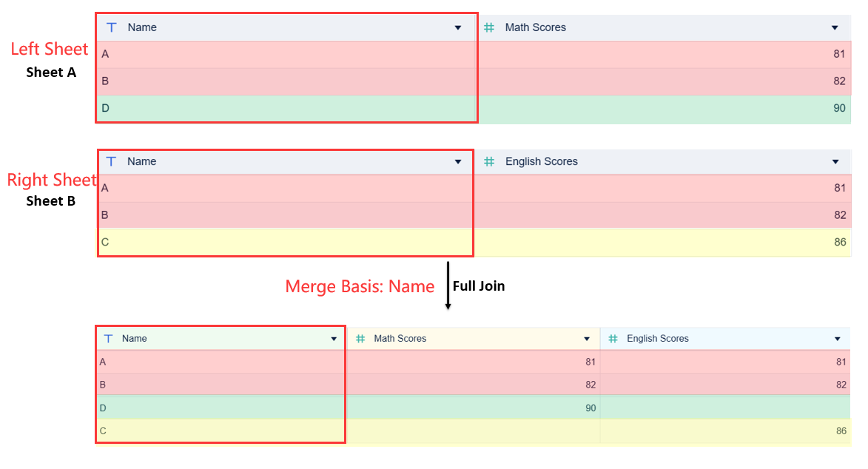Click the T text-type icon beside Name in Sheet A

click(111, 27)
